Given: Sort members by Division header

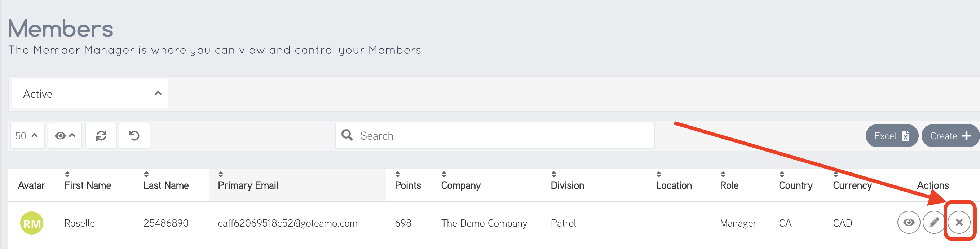Looking at the screenshot, I should click(x=567, y=185).
